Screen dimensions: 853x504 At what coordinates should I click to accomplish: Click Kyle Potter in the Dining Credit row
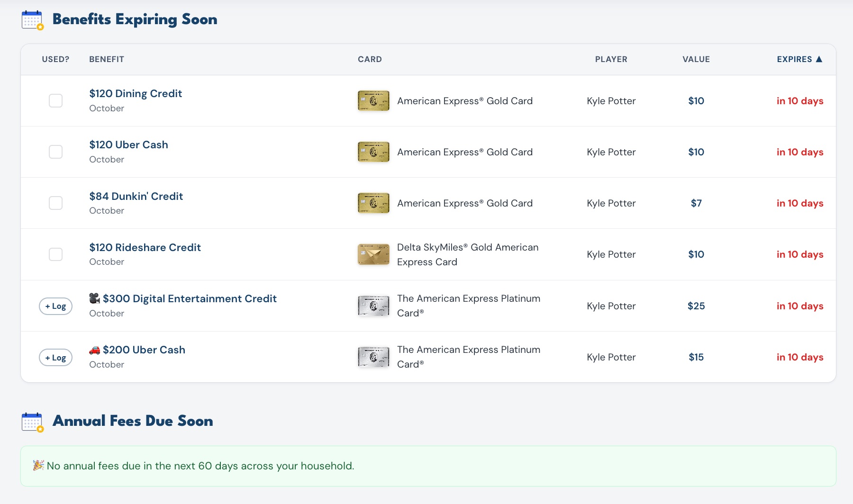point(611,101)
